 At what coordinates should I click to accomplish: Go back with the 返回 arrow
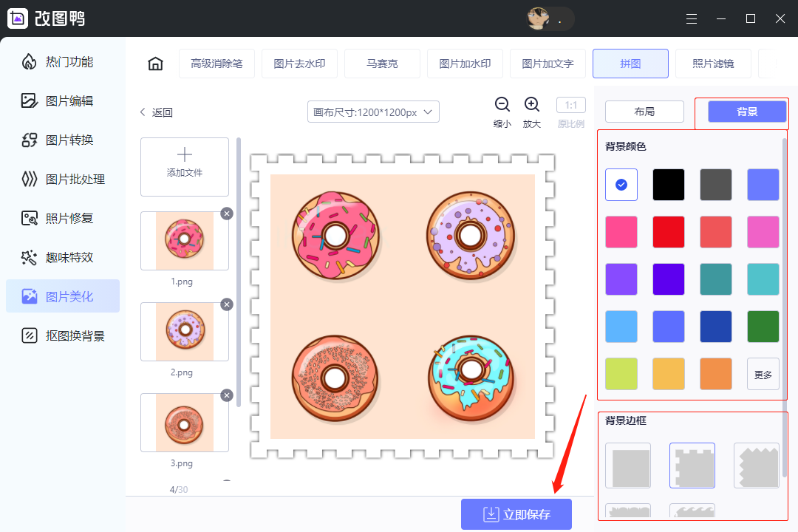coord(156,112)
